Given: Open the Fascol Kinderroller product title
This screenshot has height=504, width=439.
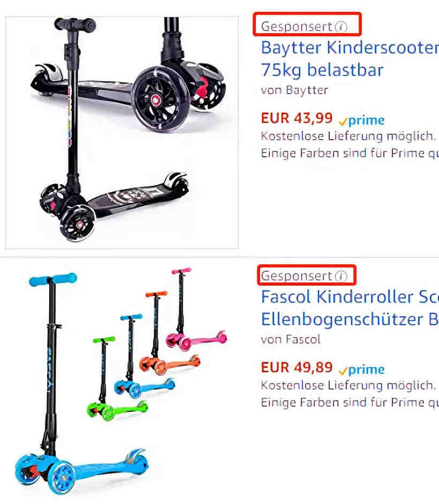Looking at the screenshot, I should pos(350,308).
